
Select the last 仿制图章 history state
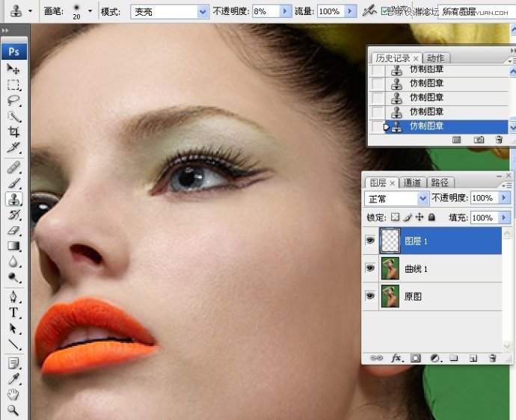click(x=426, y=126)
